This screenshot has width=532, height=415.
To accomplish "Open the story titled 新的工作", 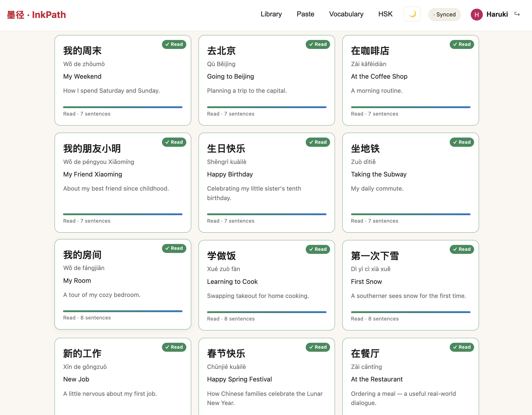I will pyautogui.click(x=83, y=354).
